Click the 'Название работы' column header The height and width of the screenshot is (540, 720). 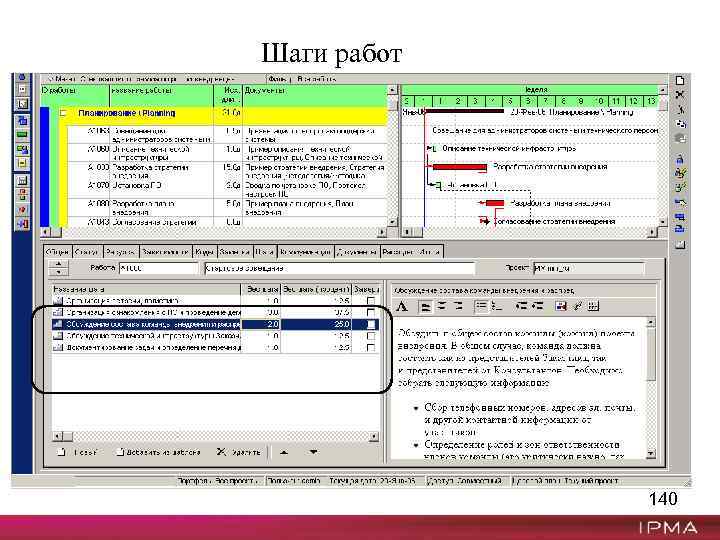click(162, 96)
